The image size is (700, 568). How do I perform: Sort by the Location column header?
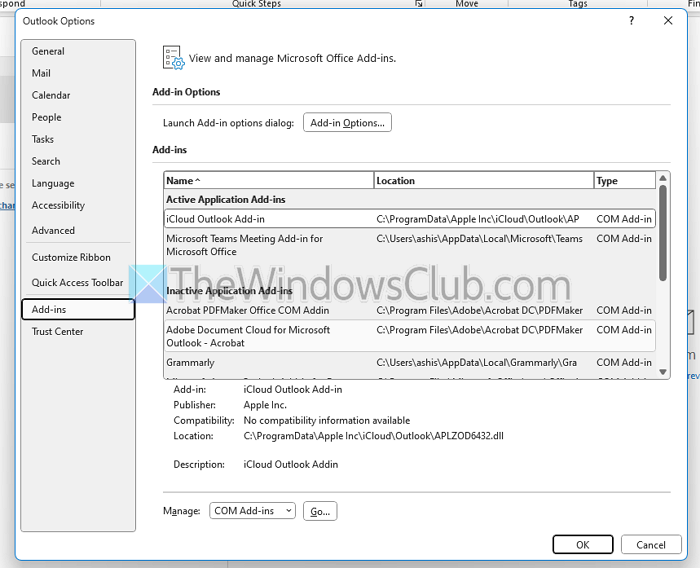pyautogui.click(x=484, y=180)
